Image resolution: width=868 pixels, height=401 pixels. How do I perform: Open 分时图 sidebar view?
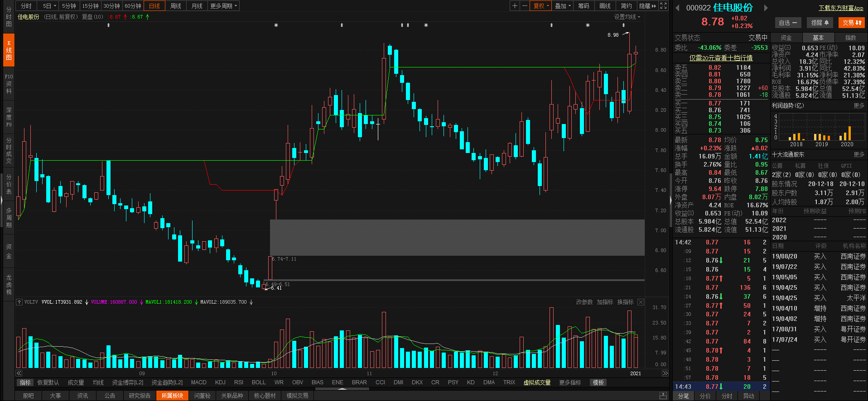tap(9, 17)
